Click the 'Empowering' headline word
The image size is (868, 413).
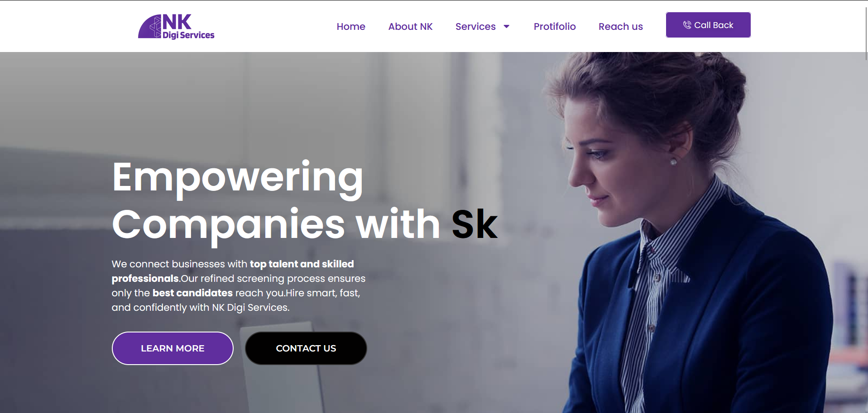coord(238,179)
